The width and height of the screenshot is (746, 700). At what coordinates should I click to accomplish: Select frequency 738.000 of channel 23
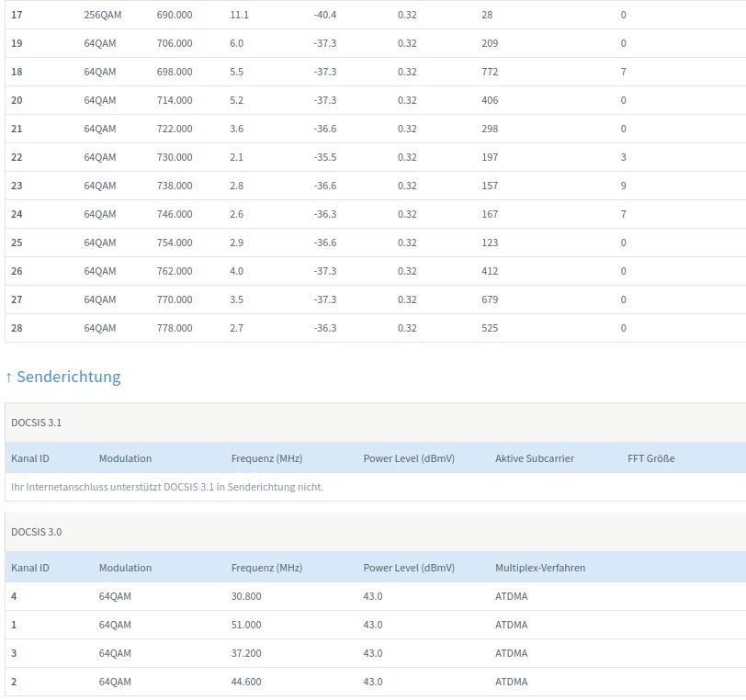175,186
